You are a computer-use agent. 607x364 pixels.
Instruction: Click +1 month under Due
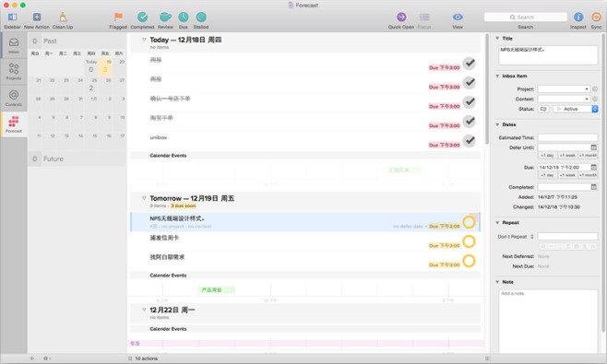[x=588, y=175]
